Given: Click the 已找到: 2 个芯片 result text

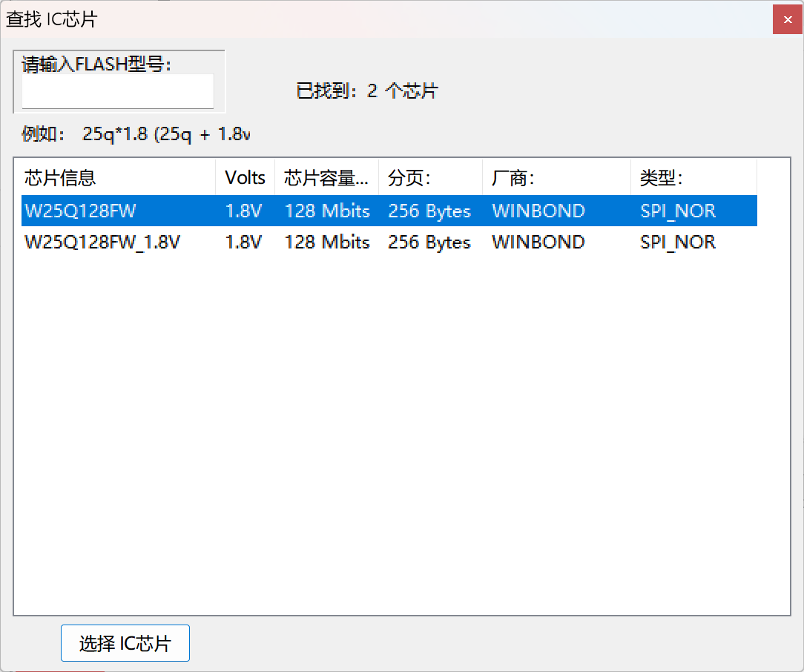Looking at the screenshot, I should click(367, 91).
